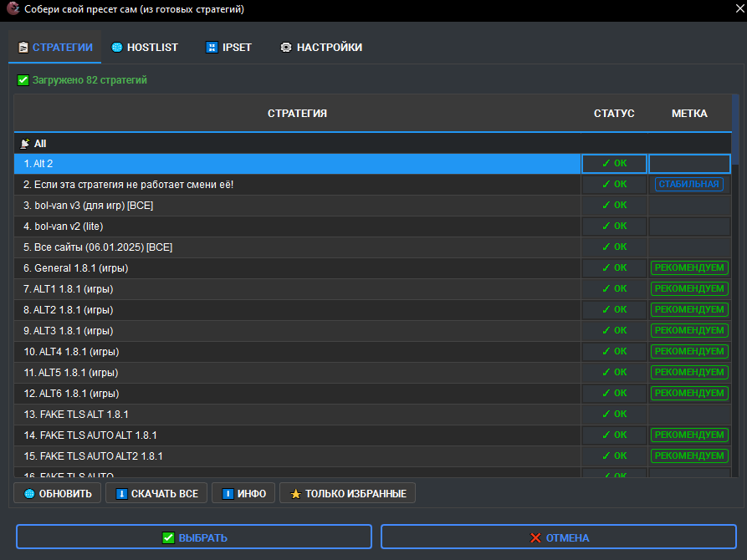This screenshot has width=747, height=560.
Task: Select ALT5 1.8.1 (игры) strategy
Action: pos(297,373)
